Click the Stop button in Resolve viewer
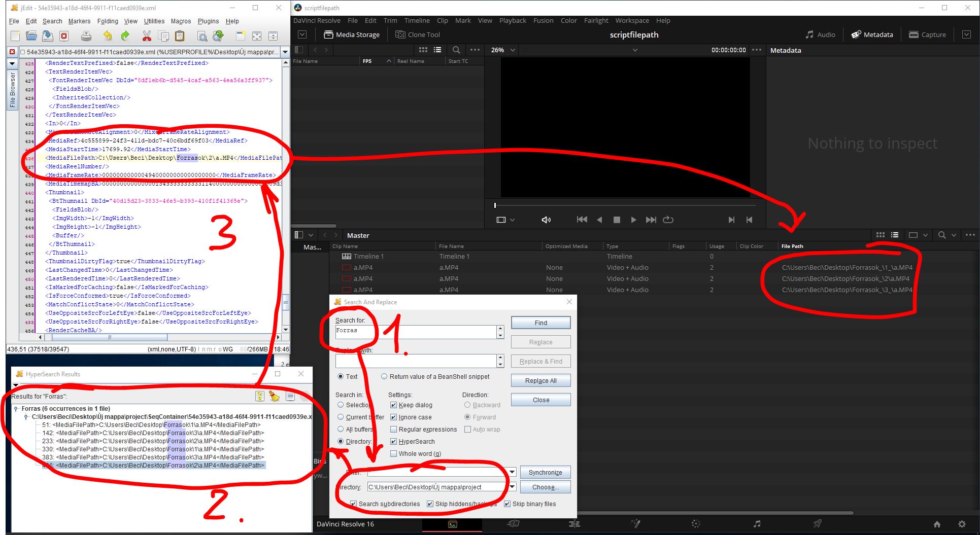This screenshot has width=980, height=535. (617, 220)
